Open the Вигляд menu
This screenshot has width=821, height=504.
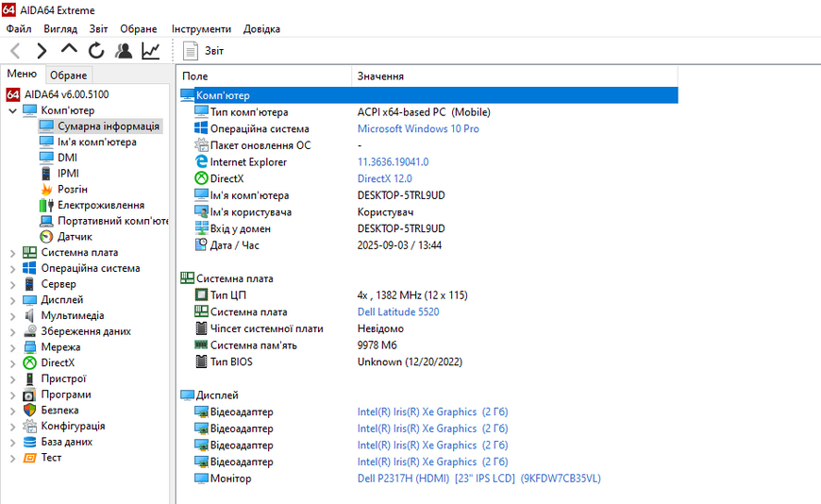pyautogui.click(x=60, y=29)
